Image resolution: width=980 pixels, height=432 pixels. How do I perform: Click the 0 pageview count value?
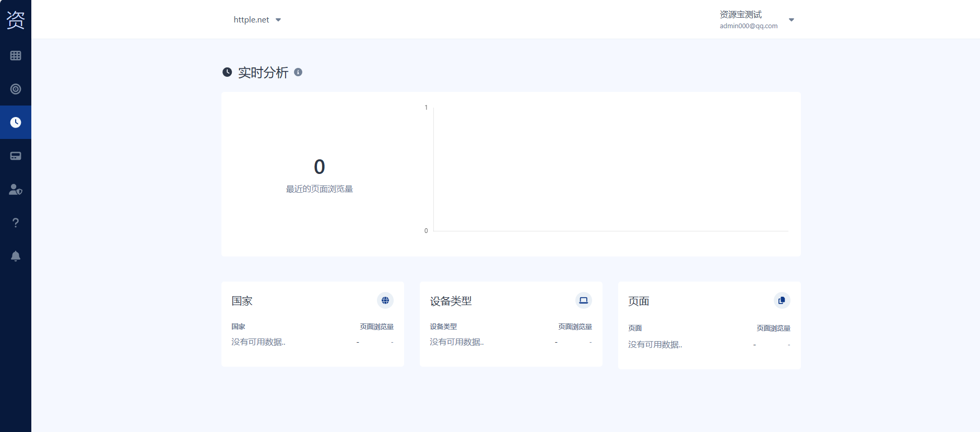click(x=320, y=167)
